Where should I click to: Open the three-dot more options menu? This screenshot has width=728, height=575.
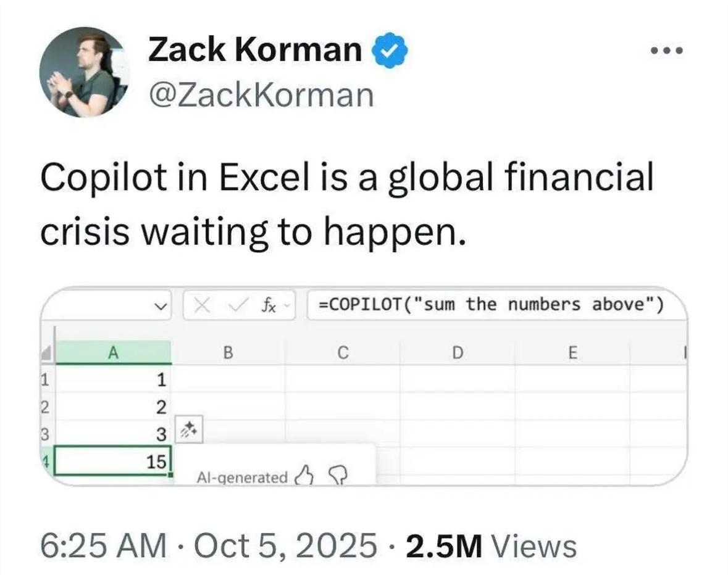668,51
